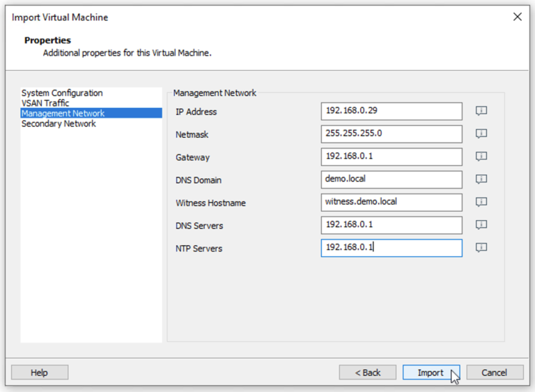
Task: Click into the Gateway input box
Action: (x=391, y=157)
